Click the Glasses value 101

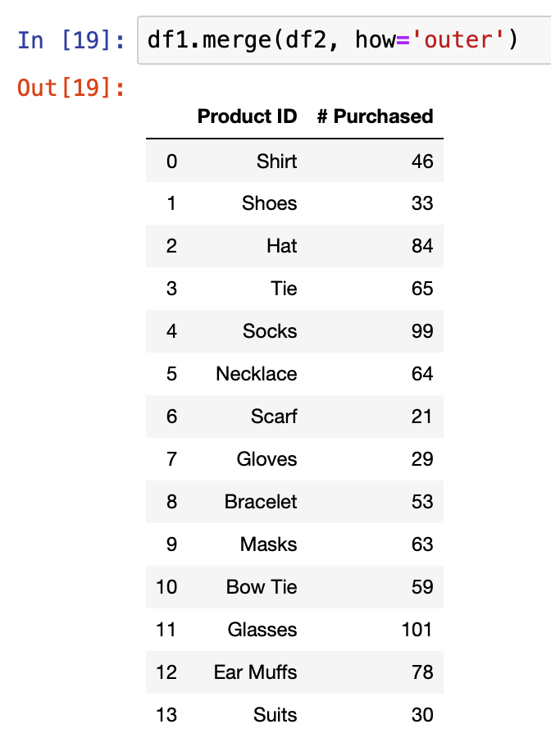(x=417, y=630)
